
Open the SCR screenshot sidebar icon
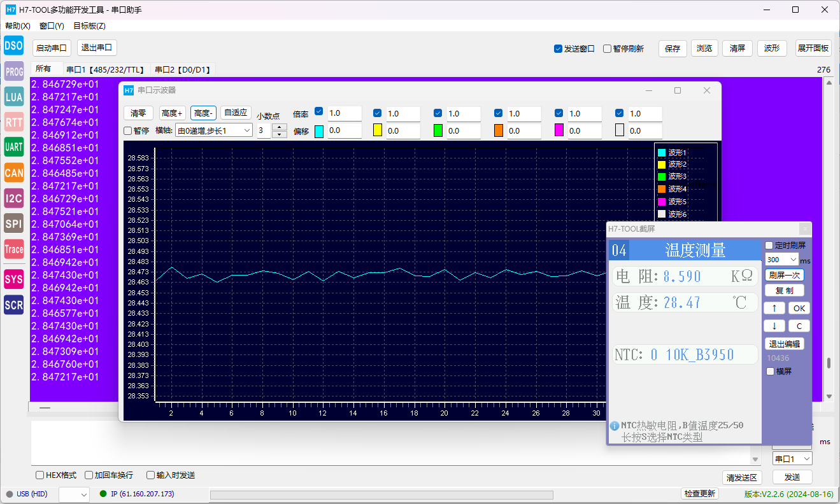(13, 305)
